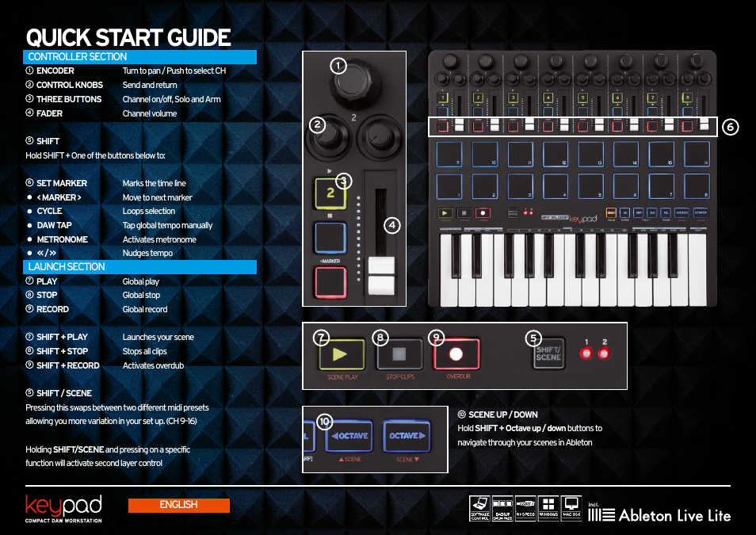
Task: Click the Software Control laptop icon
Action: point(479,509)
